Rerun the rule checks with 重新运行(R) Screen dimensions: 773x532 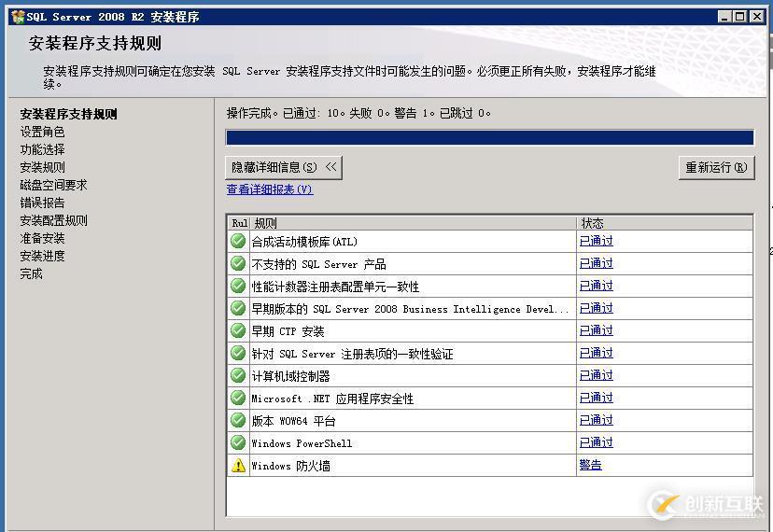(716, 168)
